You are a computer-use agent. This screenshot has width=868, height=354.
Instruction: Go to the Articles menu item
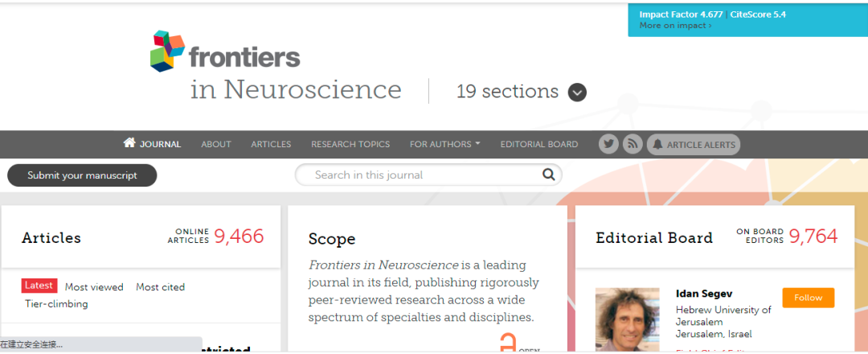click(271, 144)
